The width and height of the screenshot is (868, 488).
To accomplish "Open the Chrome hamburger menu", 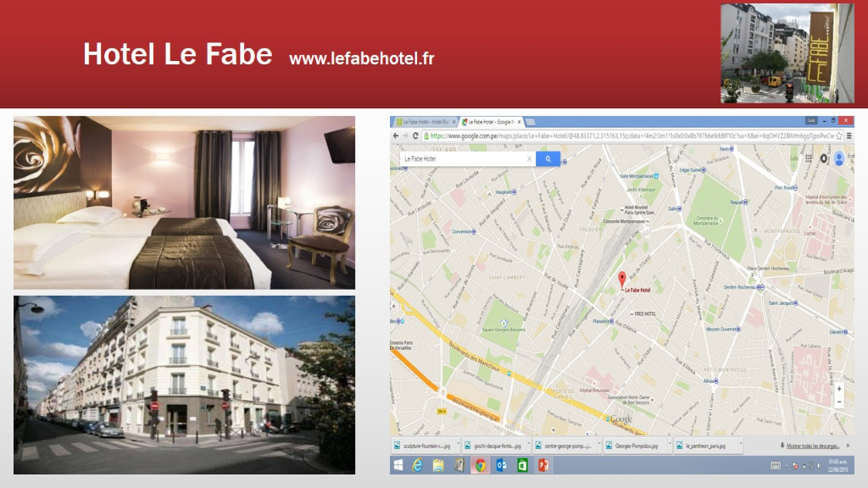I will (x=849, y=136).
